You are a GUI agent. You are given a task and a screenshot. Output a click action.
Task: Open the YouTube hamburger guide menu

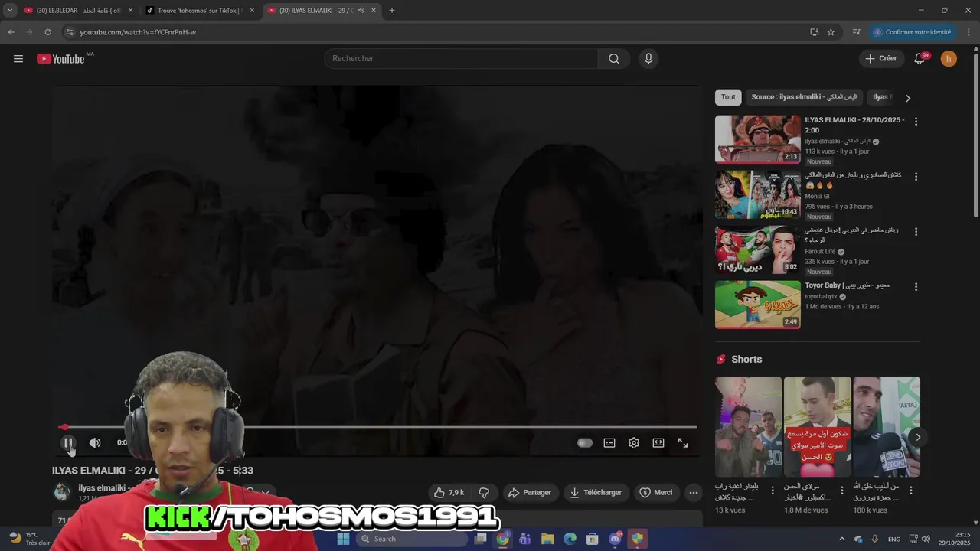coord(18,59)
